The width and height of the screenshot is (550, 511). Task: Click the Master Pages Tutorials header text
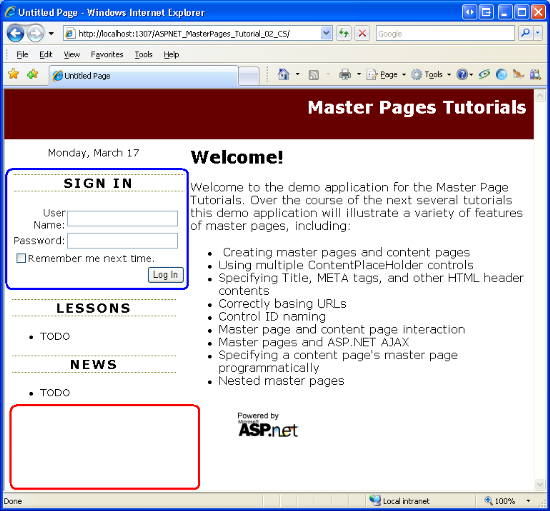click(417, 107)
